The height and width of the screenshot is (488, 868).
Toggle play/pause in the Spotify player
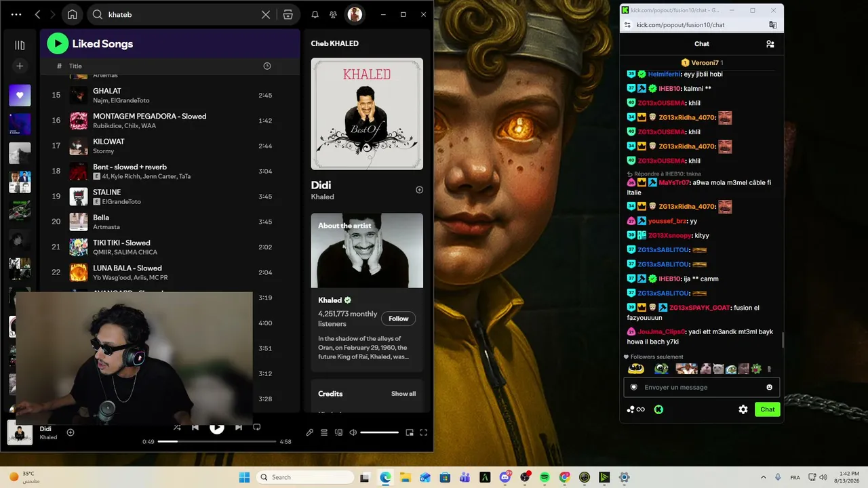217,428
